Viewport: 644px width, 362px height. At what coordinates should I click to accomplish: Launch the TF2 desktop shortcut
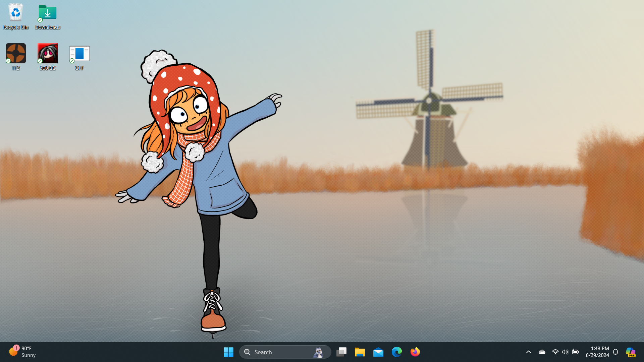tap(15, 54)
